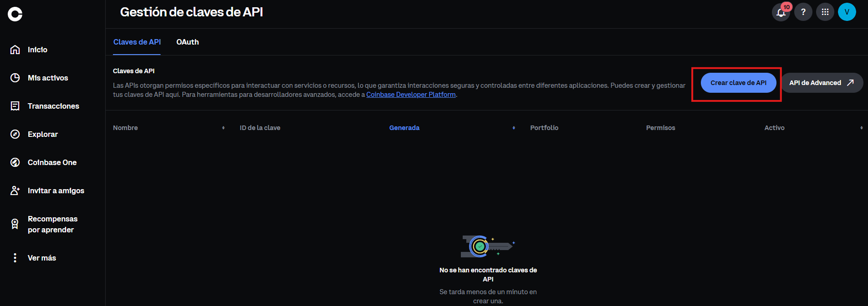Viewport: 868px width, 306px height.
Task: Sort by the Activo column arrow
Action: coord(861,128)
